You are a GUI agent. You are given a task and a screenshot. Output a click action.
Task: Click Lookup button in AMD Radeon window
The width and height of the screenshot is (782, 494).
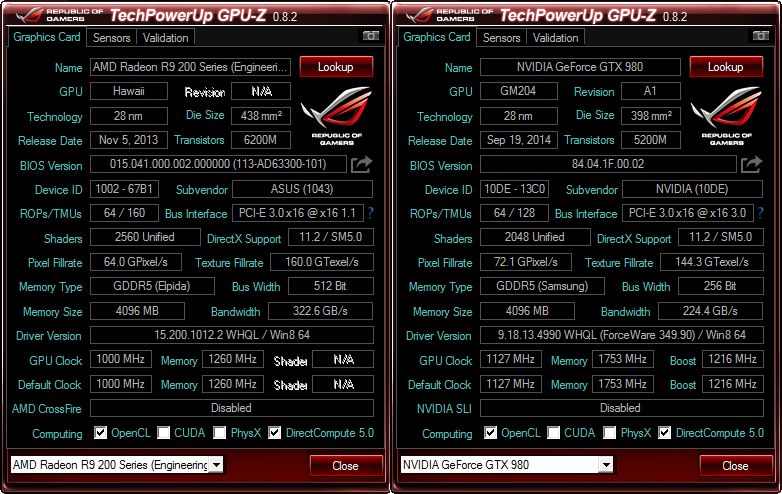click(336, 67)
